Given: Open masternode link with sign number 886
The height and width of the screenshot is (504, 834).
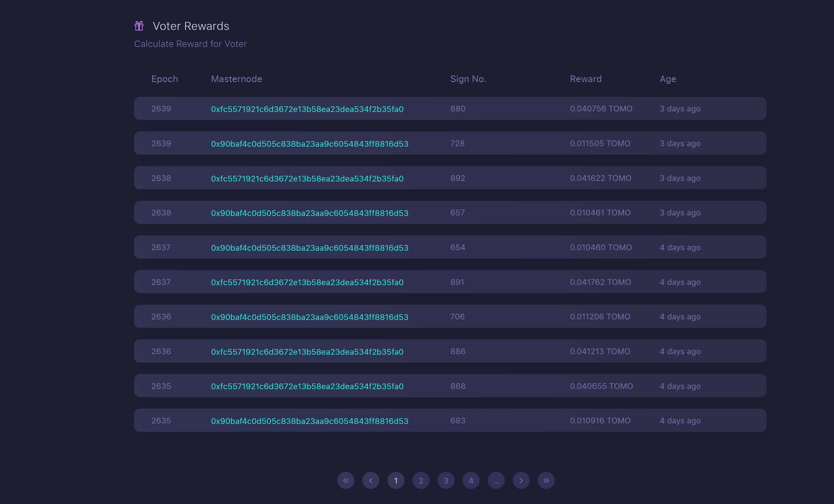Looking at the screenshot, I should click(307, 352).
